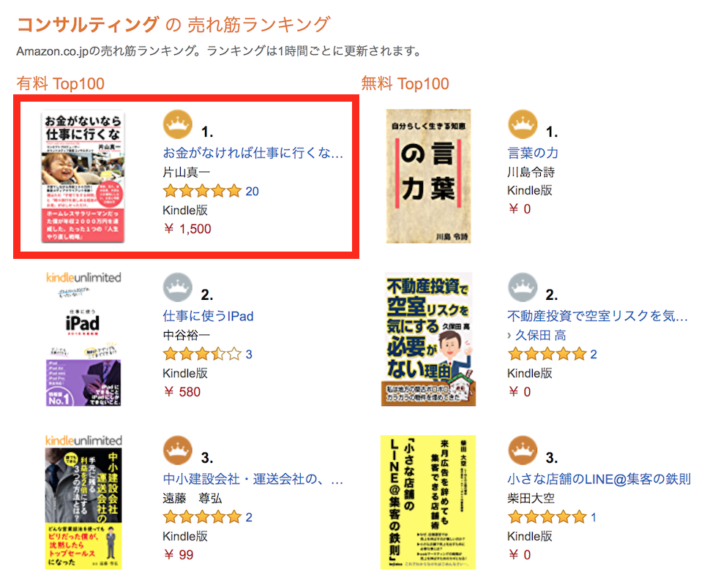Image resolution: width=707 pixels, height=588 pixels.
Task: Open 小さな店舗のLINE@集客の鉄則 title link
Action: 599,479
